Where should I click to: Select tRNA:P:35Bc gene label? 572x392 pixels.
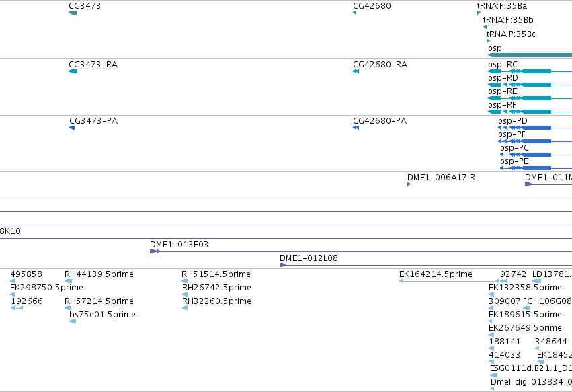[511, 34]
